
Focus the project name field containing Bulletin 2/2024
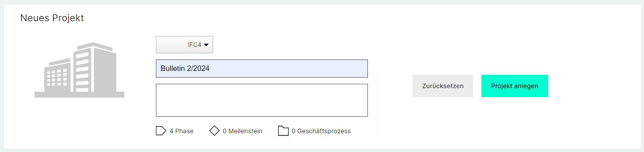(x=262, y=69)
